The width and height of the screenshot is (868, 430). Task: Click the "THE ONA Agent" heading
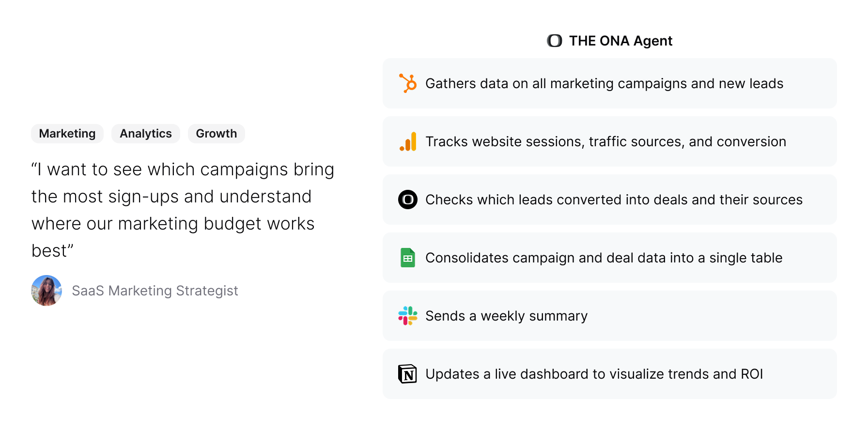(620, 41)
